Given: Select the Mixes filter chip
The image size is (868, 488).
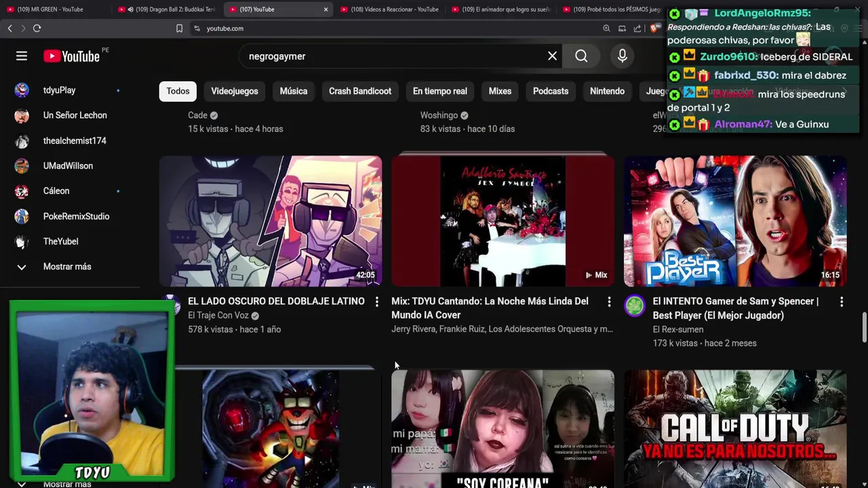Looking at the screenshot, I should (500, 91).
